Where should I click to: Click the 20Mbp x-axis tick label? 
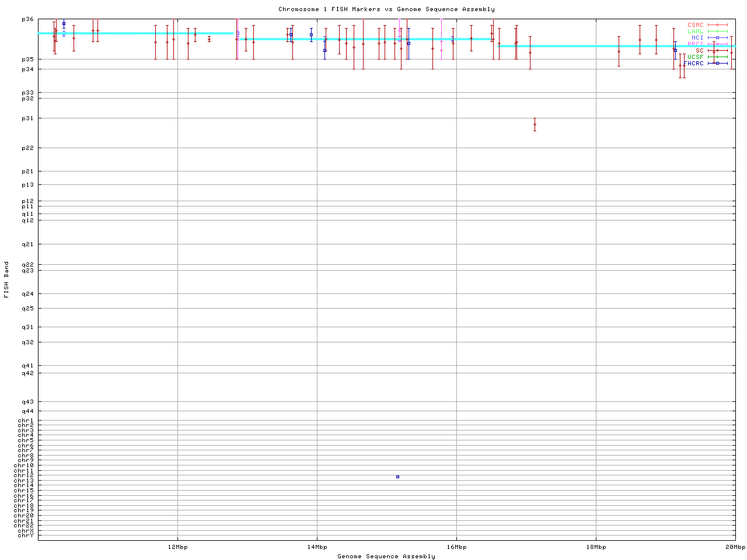pyautogui.click(x=735, y=547)
